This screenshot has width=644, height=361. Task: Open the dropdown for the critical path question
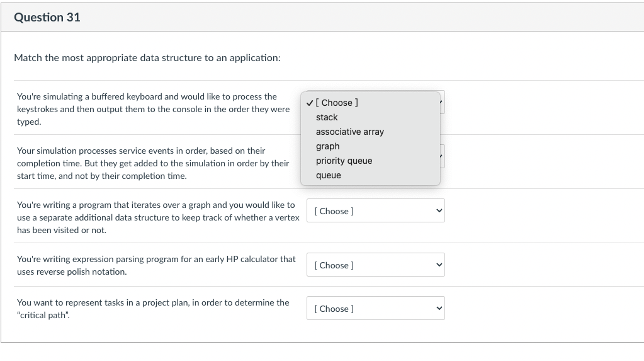(375, 309)
